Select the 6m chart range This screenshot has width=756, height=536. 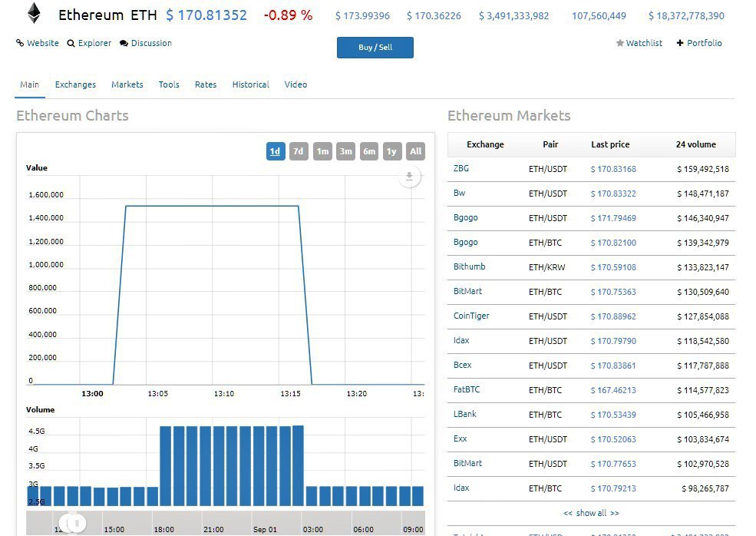tap(369, 151)
